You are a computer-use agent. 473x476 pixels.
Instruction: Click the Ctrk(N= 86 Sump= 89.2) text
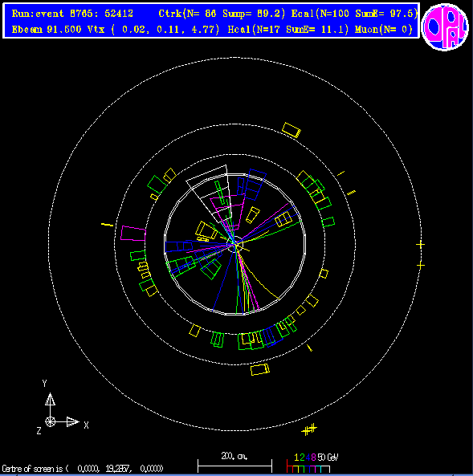(222, 14)
